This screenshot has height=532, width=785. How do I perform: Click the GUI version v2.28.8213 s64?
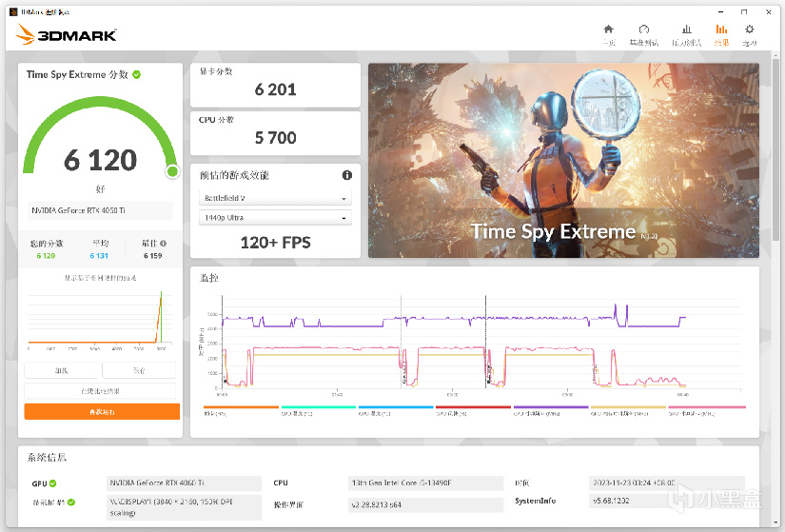pos(425,504)
